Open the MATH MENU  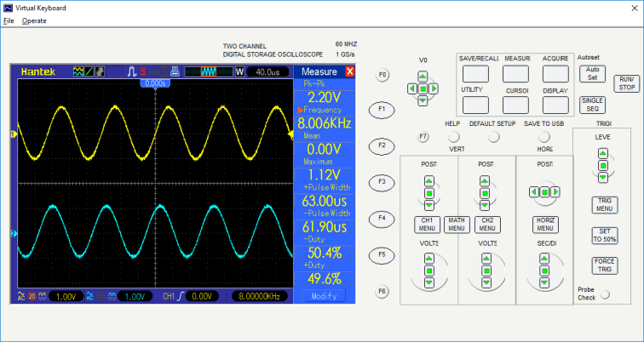tap(456, 224)
